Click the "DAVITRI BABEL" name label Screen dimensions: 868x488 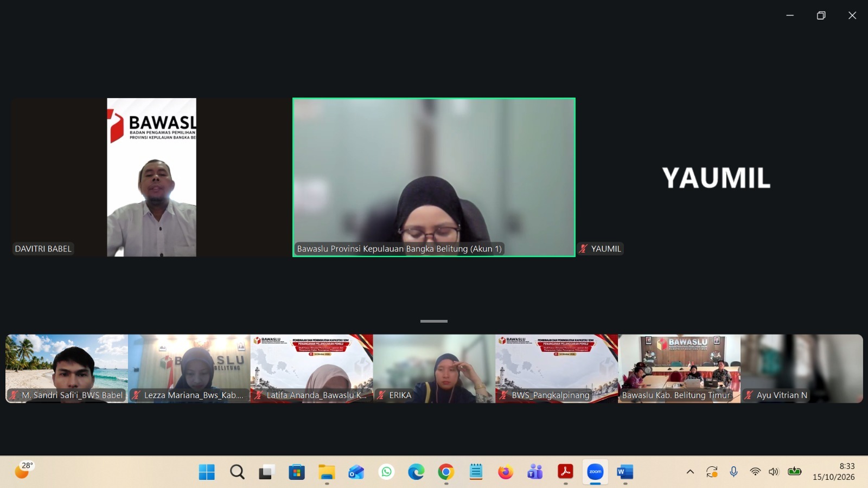tap(43, 249)
